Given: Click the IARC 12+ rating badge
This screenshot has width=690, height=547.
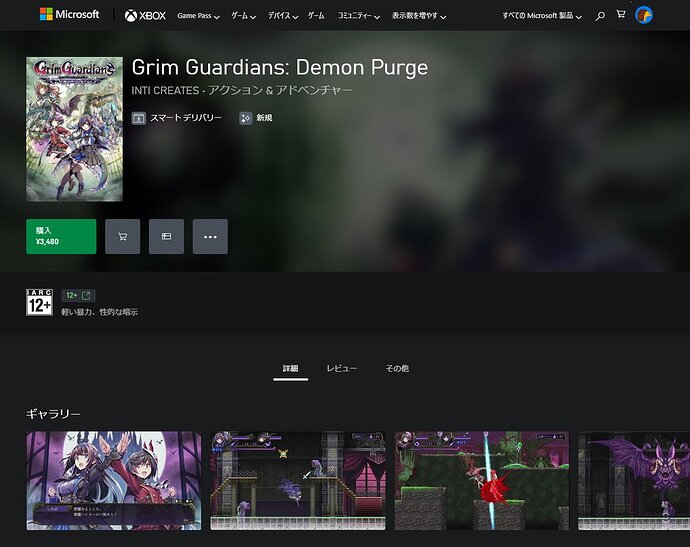Looking at the screenshot, I should 39,302.
